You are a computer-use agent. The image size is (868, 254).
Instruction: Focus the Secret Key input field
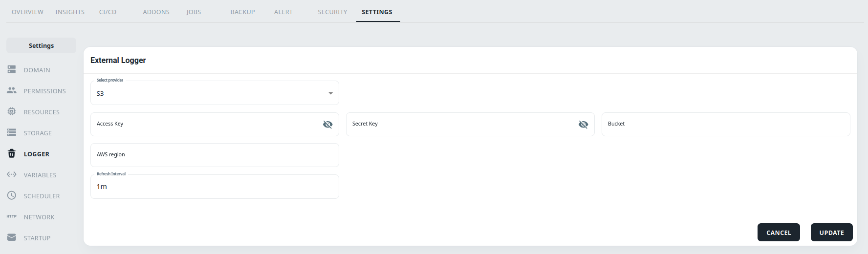470,125
